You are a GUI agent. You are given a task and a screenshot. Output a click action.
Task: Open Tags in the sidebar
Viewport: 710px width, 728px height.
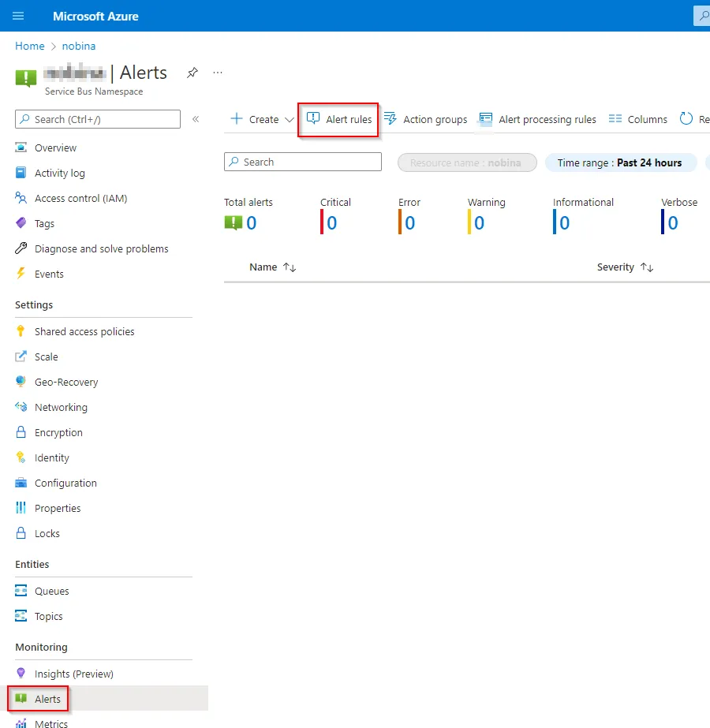point(45,224)
